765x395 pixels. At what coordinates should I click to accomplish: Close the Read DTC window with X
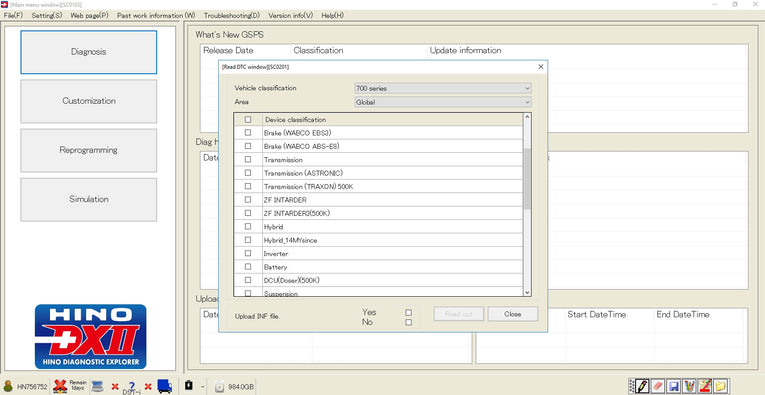pos(541,67)
